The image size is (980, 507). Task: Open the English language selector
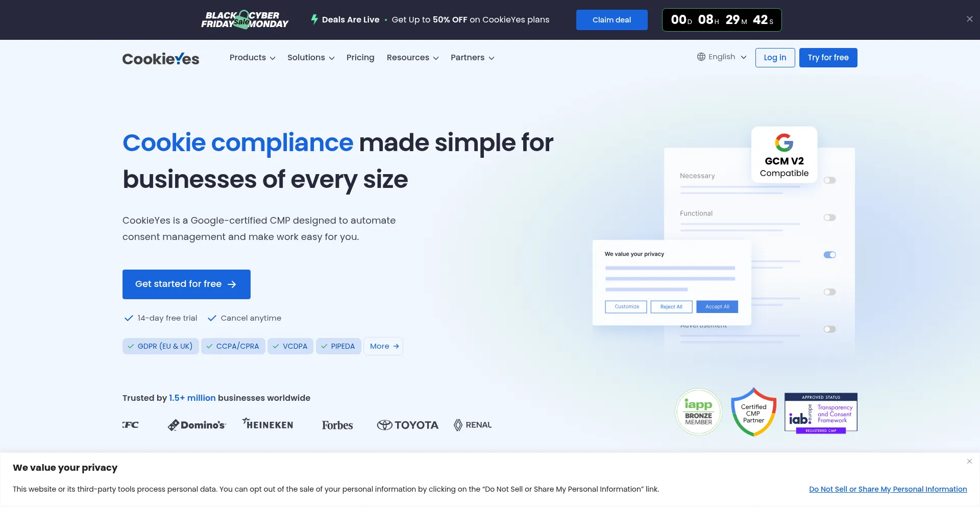[722, 57]
